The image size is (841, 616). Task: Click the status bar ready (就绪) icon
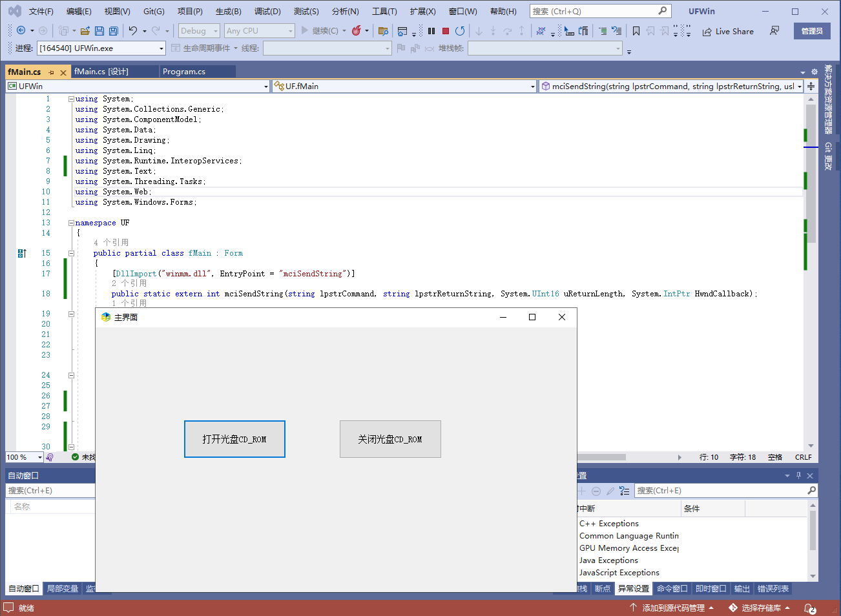[x=8, y=608]
